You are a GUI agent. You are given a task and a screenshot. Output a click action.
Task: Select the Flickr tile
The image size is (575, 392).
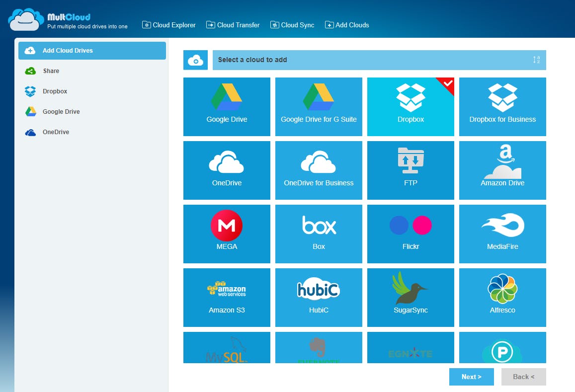tap(411, 234)
